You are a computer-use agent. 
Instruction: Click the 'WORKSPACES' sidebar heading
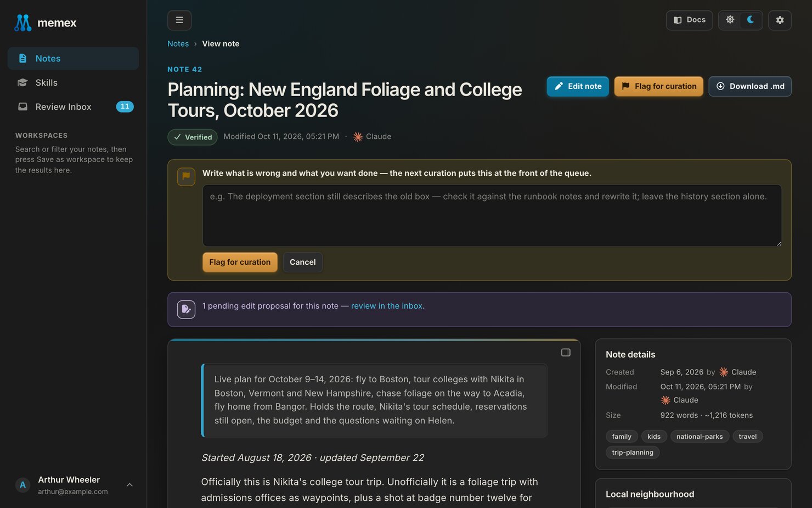coord(42,136)
